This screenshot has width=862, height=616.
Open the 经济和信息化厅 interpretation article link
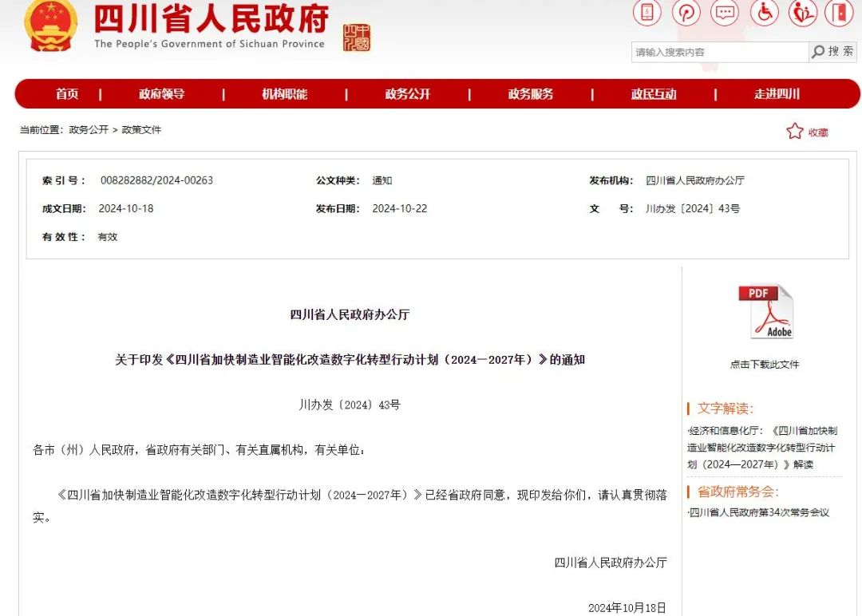click(x=762, y=448)
